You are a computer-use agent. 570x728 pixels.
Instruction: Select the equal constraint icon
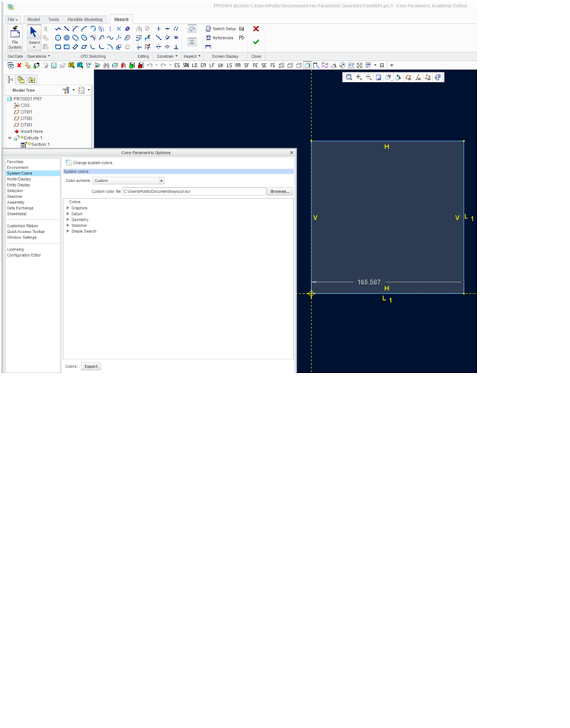176,37
